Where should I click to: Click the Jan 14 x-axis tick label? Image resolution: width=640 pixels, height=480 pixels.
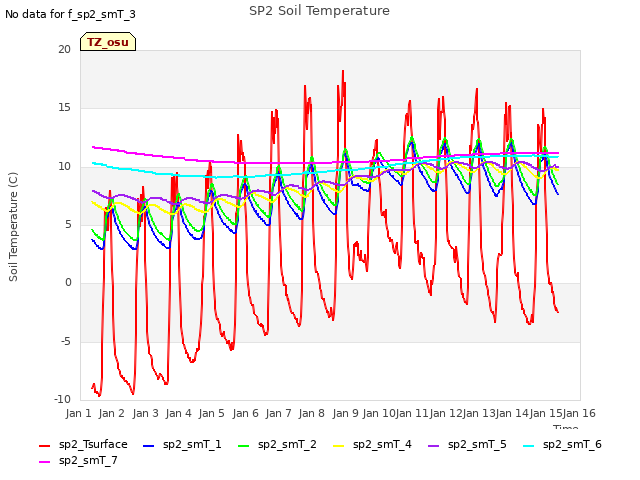point(512,413)
